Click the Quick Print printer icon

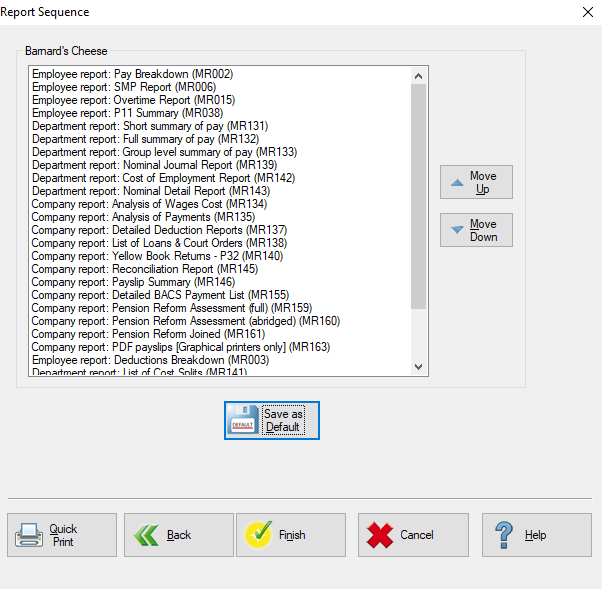(x=30, y=535)
